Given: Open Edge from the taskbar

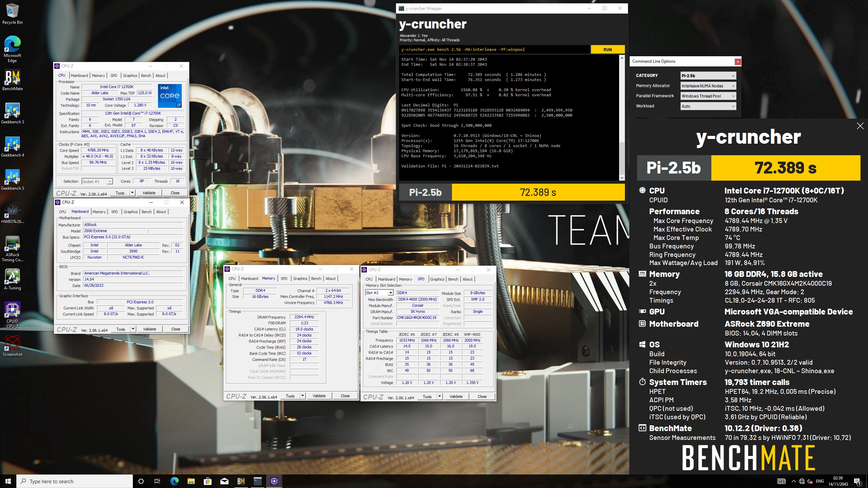Looking at the screenshot, I should (x=174, y=481).
